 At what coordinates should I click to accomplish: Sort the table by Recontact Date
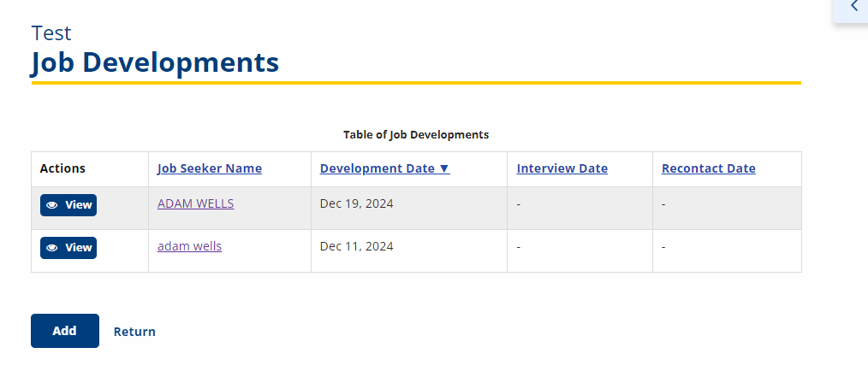pos(708,168)
